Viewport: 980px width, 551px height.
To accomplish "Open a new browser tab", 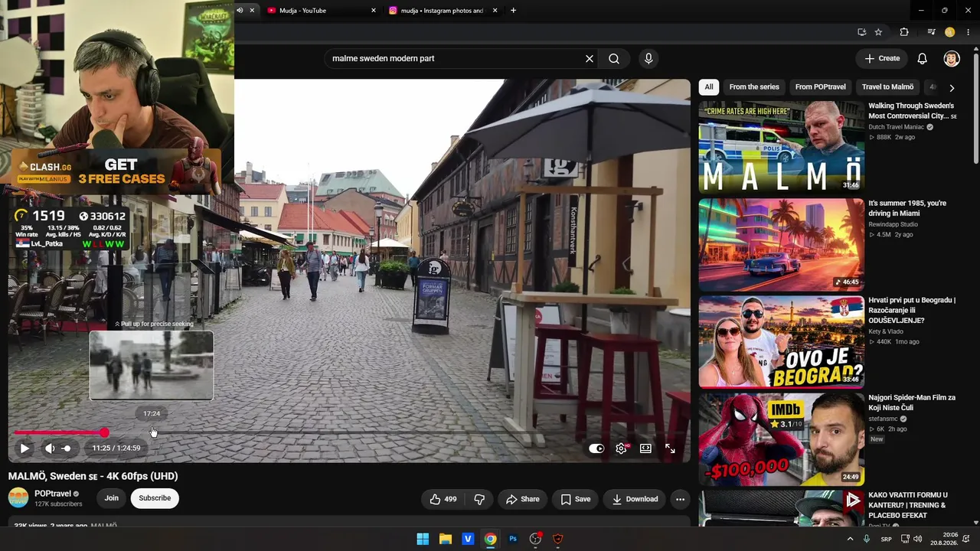I will [x=513, y=11].
